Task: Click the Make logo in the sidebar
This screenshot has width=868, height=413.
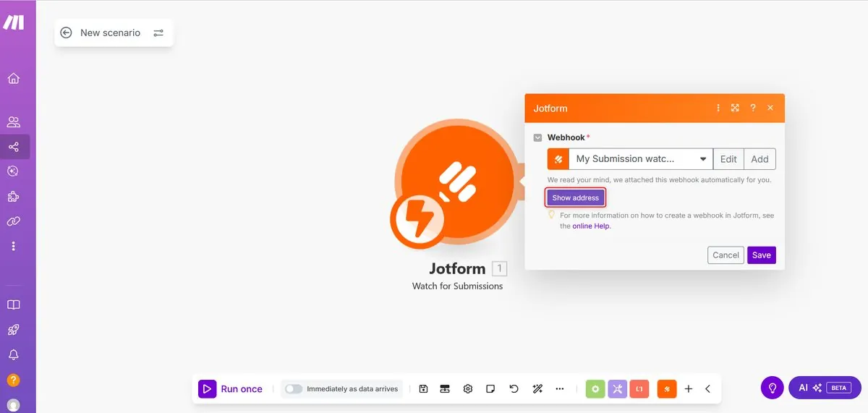Action: 14,22
